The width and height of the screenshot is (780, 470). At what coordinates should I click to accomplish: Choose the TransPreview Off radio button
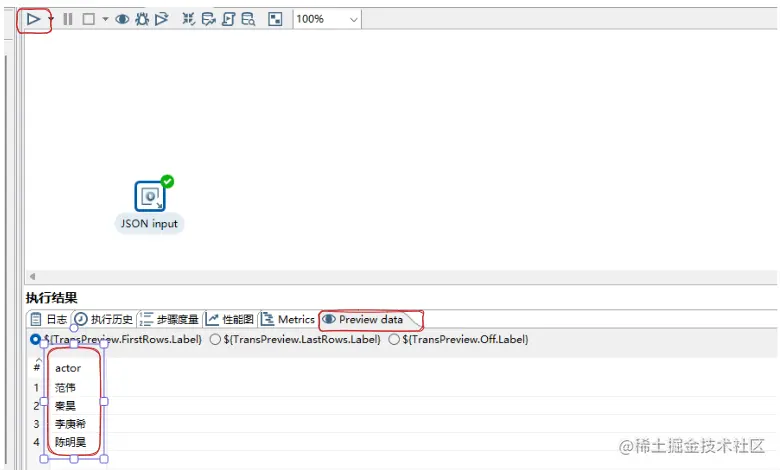tap(394, 339)
